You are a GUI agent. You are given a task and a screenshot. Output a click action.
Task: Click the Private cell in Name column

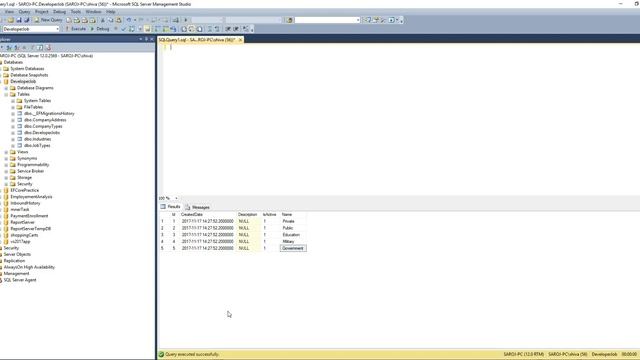[288, 221]
